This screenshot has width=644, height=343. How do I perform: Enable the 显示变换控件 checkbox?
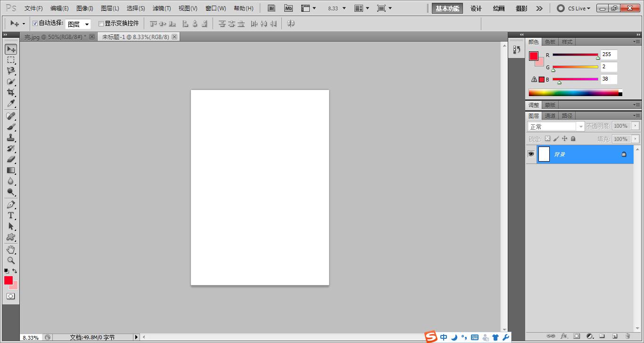[x=101, y=24]
